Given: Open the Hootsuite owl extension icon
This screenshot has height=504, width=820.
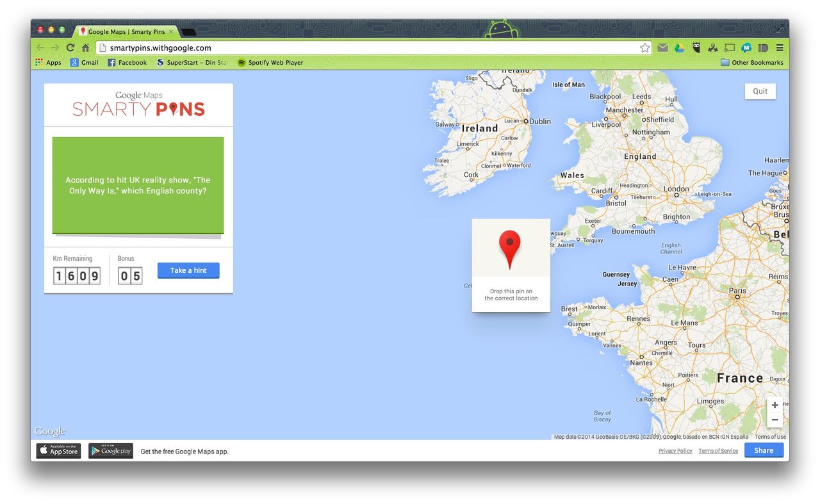Looking at the screenshot, I should (x=696, y=48).
